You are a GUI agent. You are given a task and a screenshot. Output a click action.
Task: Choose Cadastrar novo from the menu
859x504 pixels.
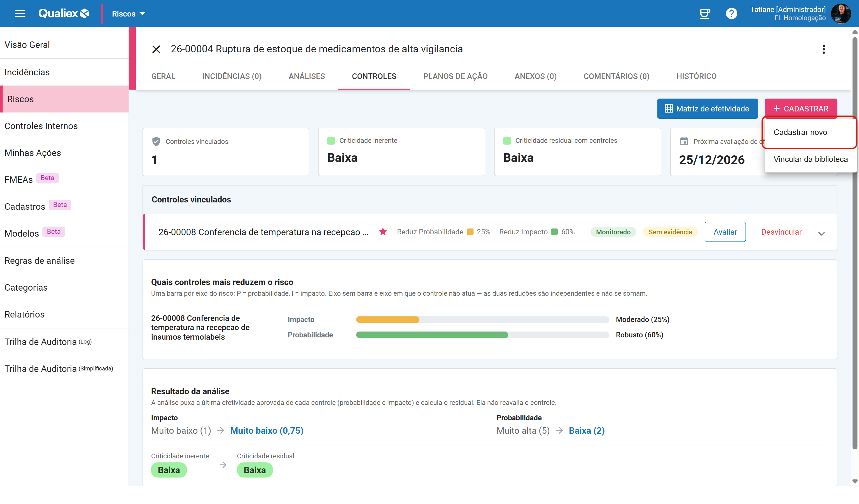point(810,132)
